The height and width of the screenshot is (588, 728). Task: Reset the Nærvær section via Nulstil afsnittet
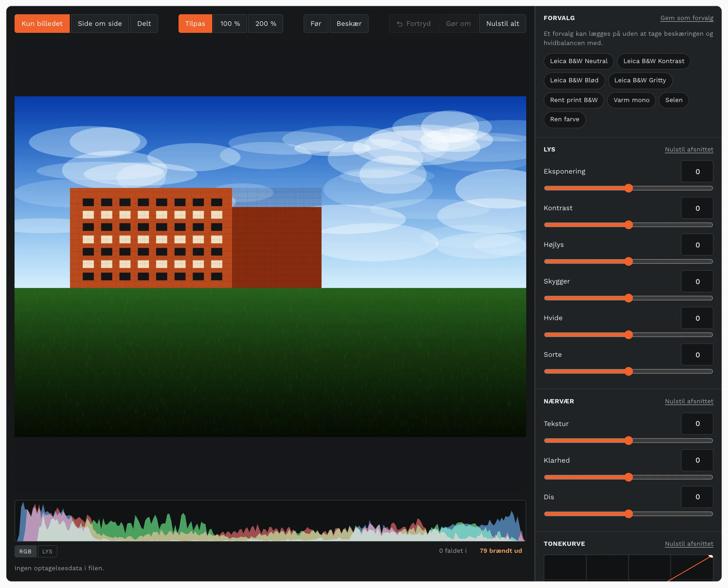coord(689,401)
